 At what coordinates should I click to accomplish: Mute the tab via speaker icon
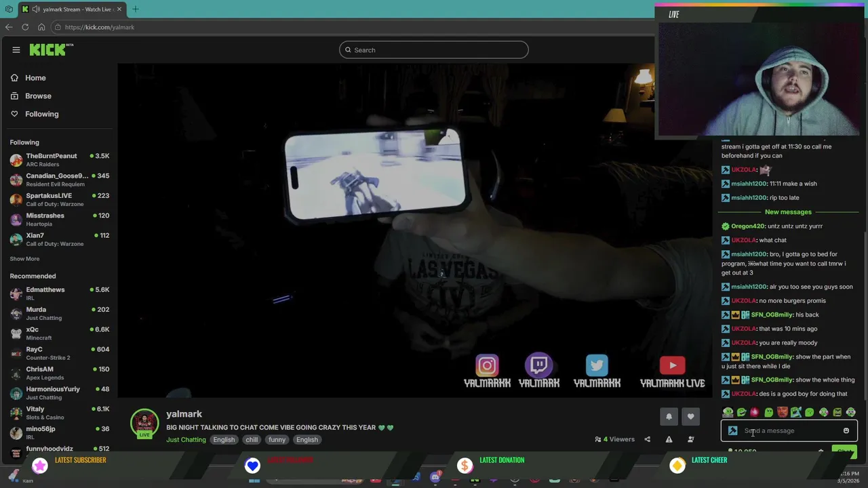tap(35, 9)
